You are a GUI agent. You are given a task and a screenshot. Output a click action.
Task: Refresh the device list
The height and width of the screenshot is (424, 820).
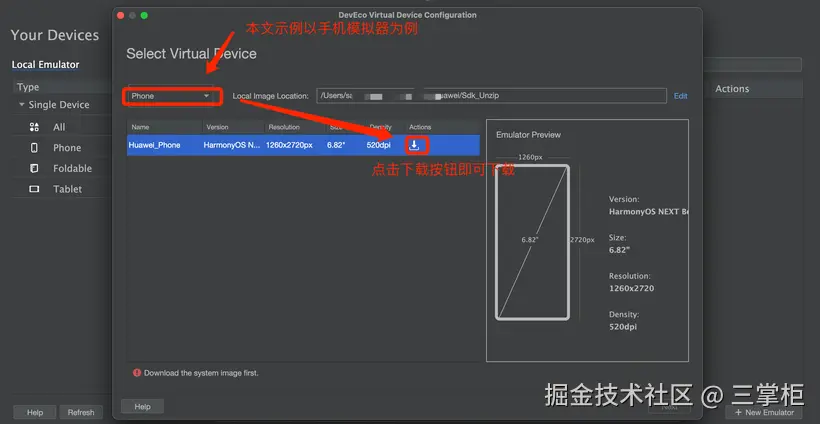81,412
